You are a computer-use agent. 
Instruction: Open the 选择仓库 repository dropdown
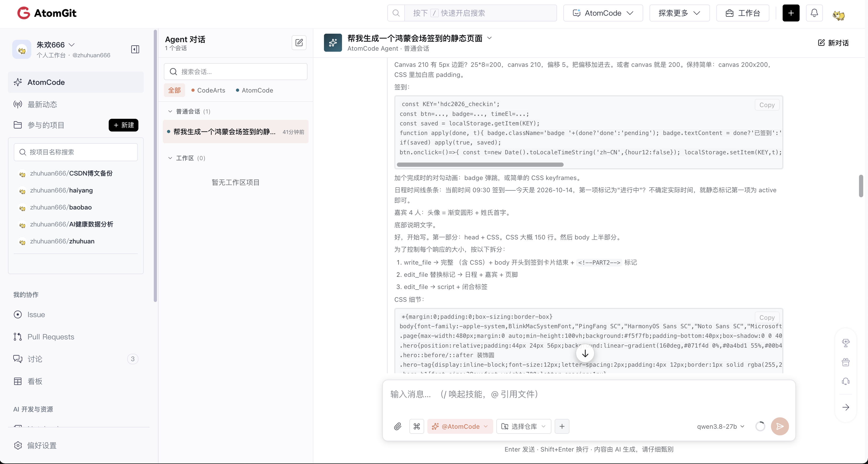tap(523, 426)
